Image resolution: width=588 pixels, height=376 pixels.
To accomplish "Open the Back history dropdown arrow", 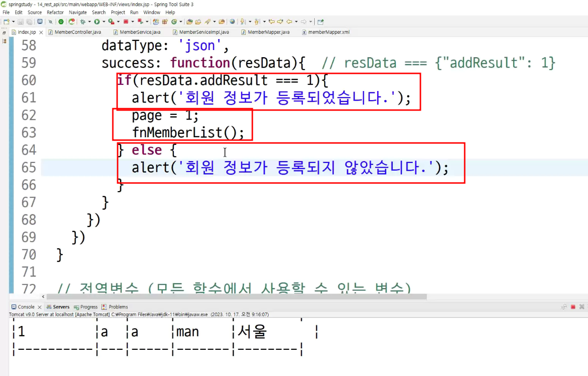I will click(x=296, y=21).
